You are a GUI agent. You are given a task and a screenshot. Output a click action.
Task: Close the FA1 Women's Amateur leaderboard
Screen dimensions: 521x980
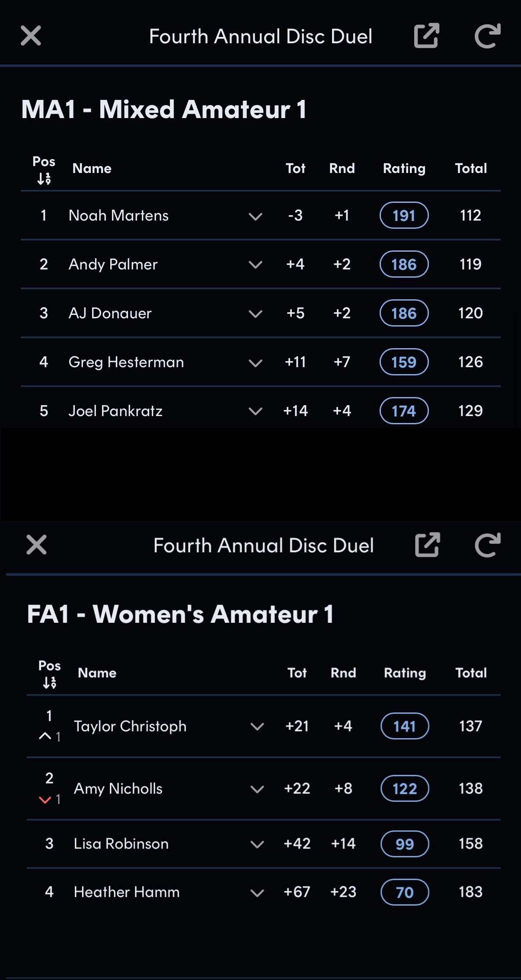(36, 544)
